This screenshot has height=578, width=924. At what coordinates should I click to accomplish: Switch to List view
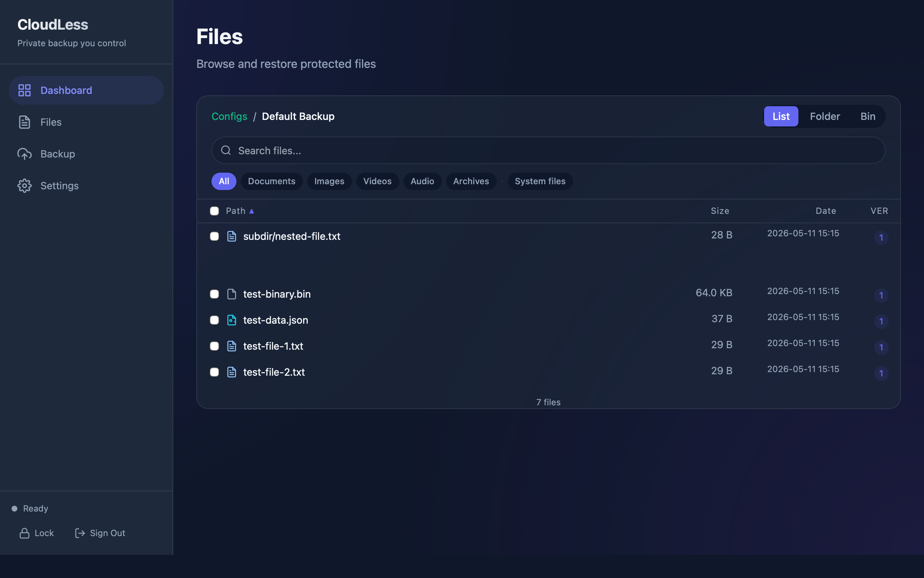point(781,116)
